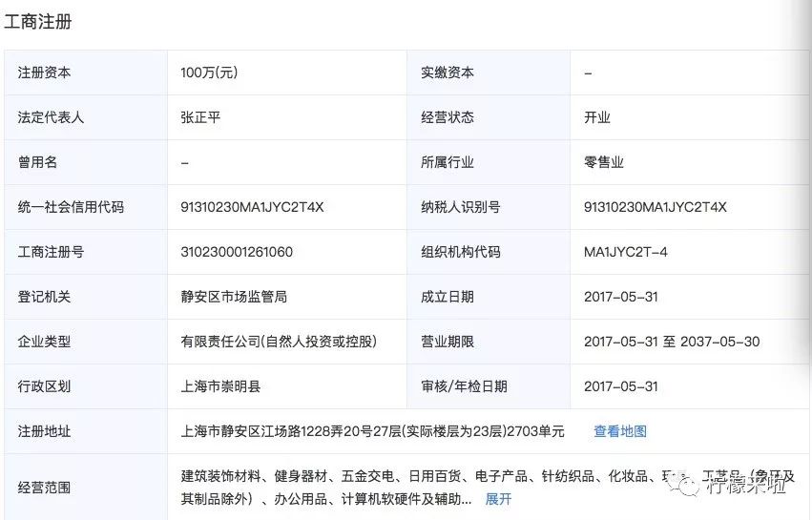The image size is (812, 520).
Task: Select the industry value 零售业
Action: [604, 162]
